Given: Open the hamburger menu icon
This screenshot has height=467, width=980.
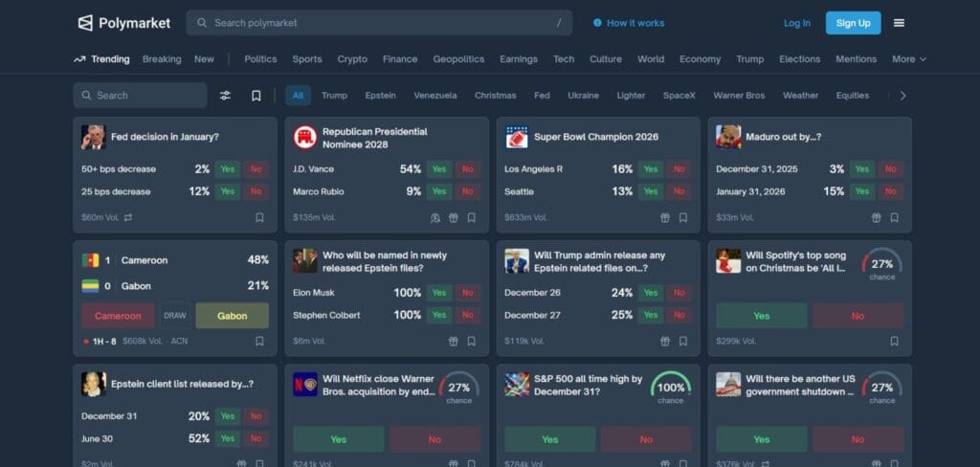Looking at the screenshot, I should pos(899,23).
